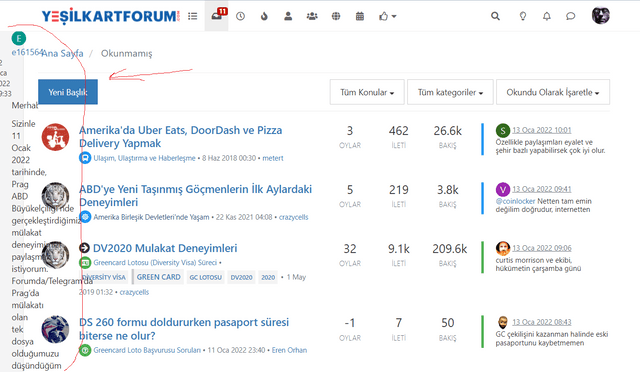Viewport: 640px width, 372px height.
Task: Go to Ana Sayfa breadcrumb
Action: click(x=62, y=53)
